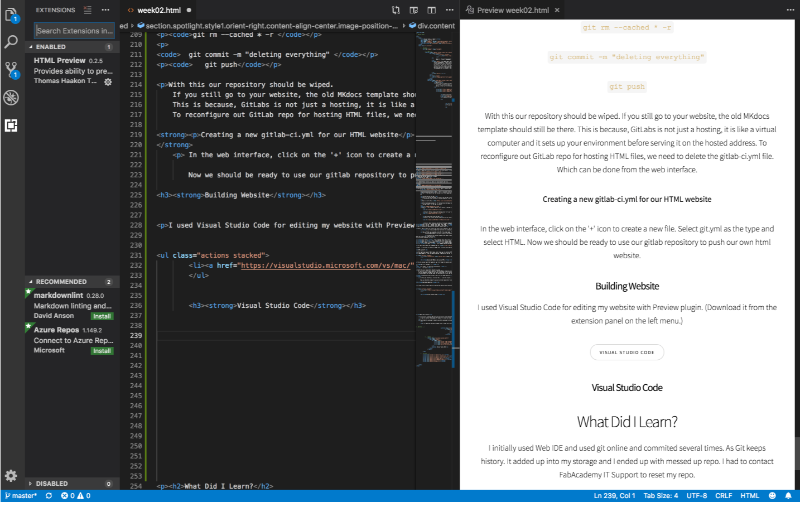800x507 pixels.
Task: Collapse the RECOMMENDED extensions section
Action: point(72,282)
